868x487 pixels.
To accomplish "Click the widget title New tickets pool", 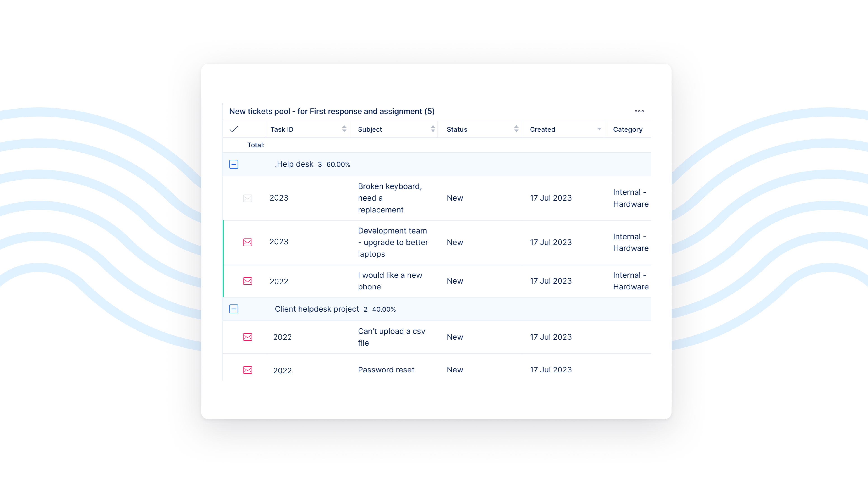I will pos(332,111).
